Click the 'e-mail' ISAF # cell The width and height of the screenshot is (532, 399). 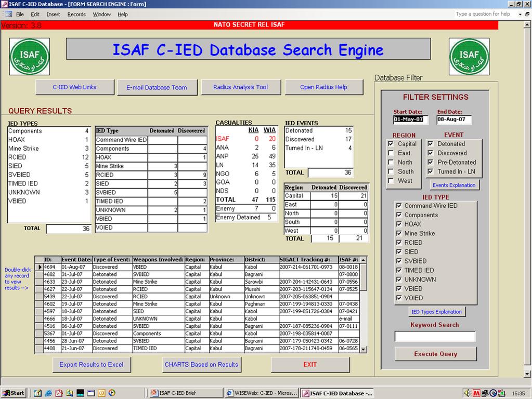(348, 319)
